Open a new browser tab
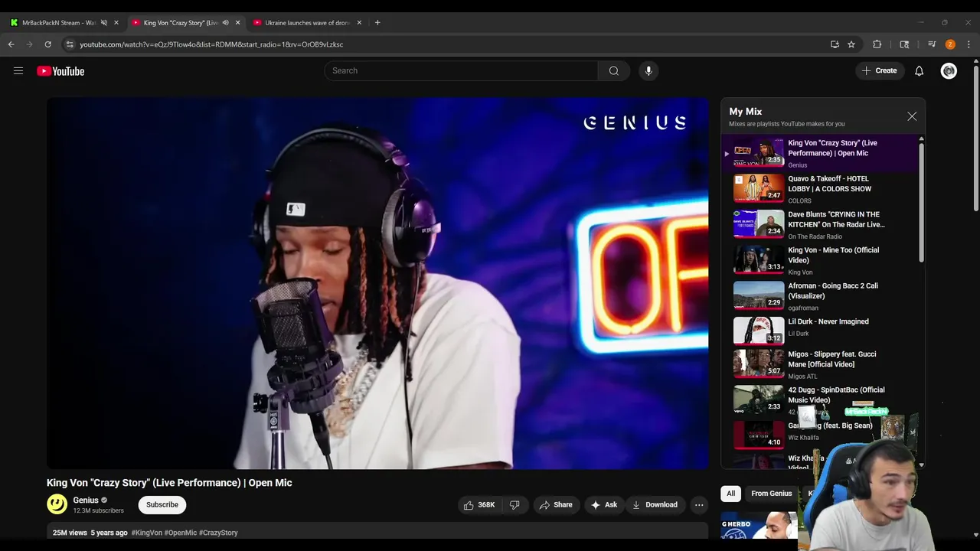Screen dimensions: 980x551 377,23
